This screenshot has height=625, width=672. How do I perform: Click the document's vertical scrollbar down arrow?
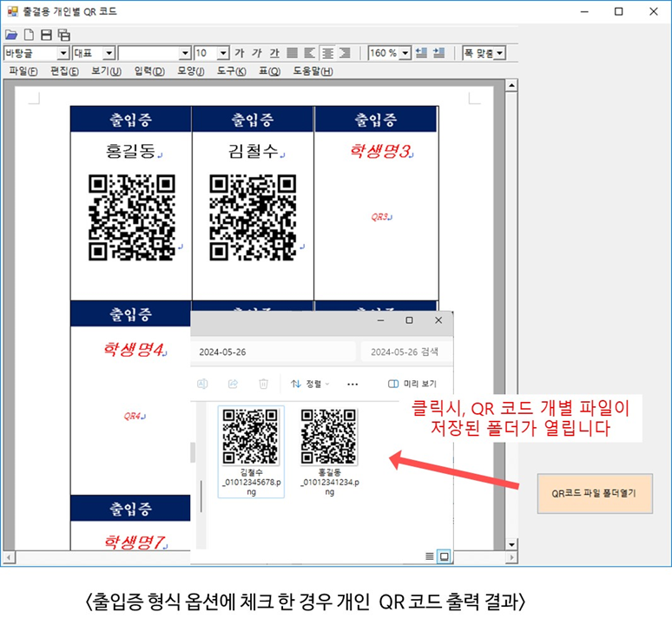point(511,545)
